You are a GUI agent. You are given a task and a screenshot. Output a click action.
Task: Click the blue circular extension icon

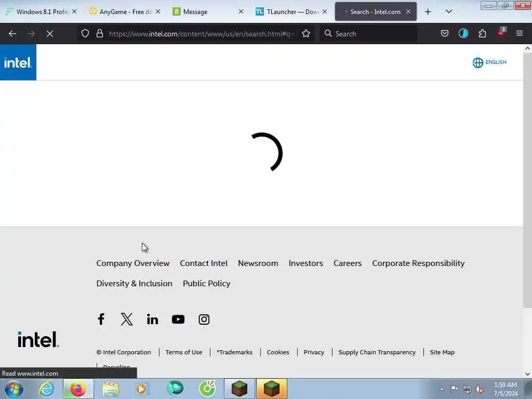[463, 33]
